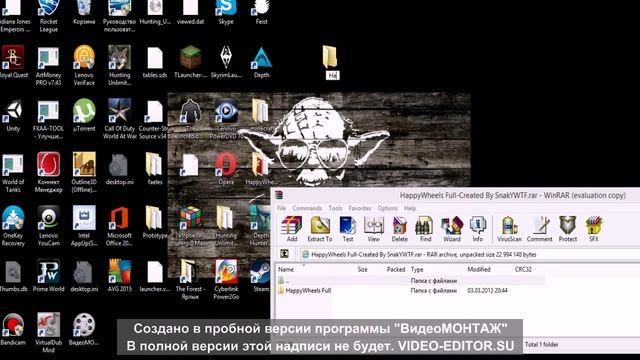Select Call Of Duty World At War icon
This screenshot has width=640, height=360.
pos(120,118)
